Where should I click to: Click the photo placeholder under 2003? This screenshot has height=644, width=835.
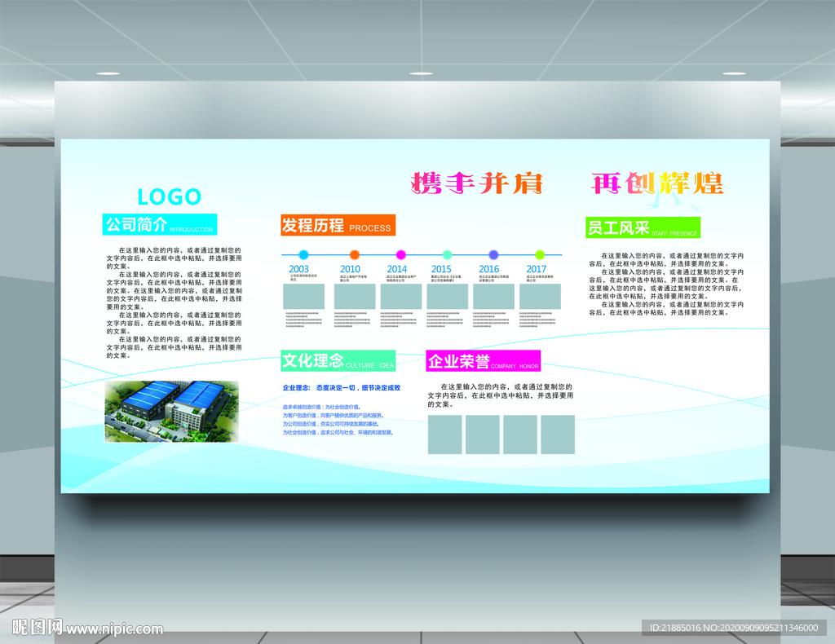click(303, 297)
